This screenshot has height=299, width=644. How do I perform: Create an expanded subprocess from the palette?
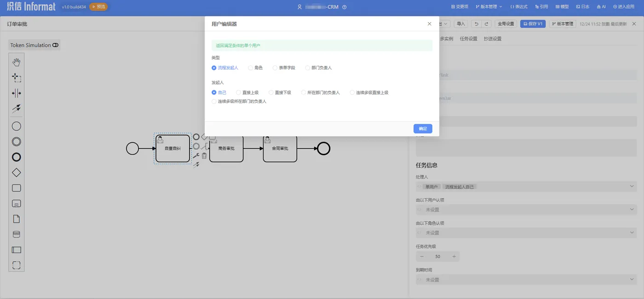17,204
